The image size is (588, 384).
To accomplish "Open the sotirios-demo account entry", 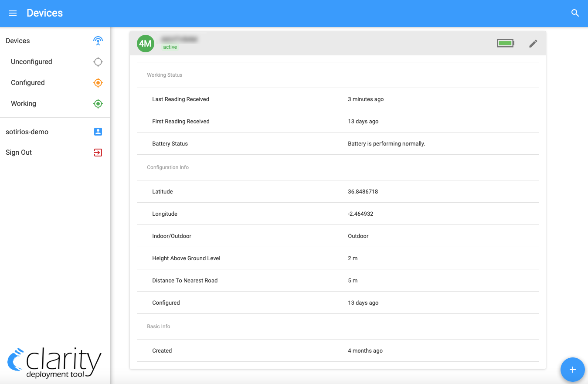I will [27, 132].
